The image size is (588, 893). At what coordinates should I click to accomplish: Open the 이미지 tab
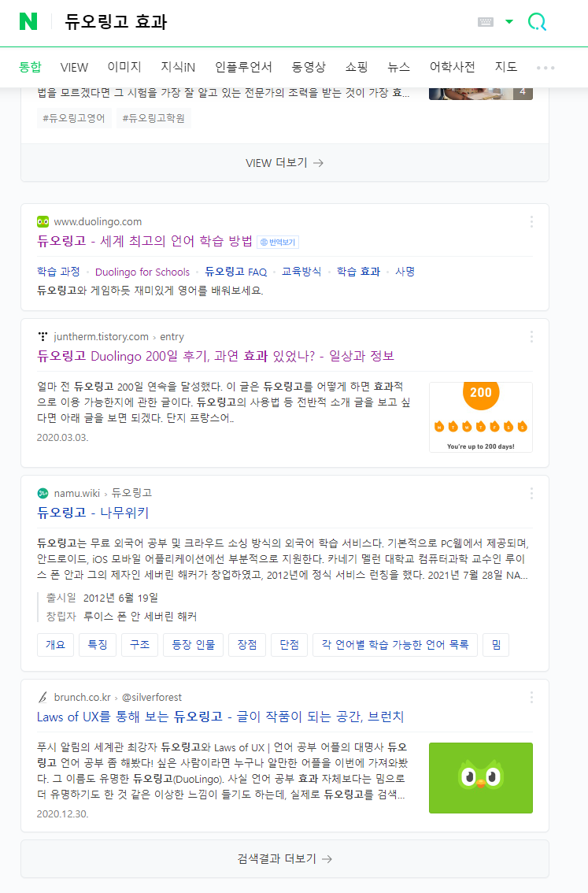click(x=124, y=67)
